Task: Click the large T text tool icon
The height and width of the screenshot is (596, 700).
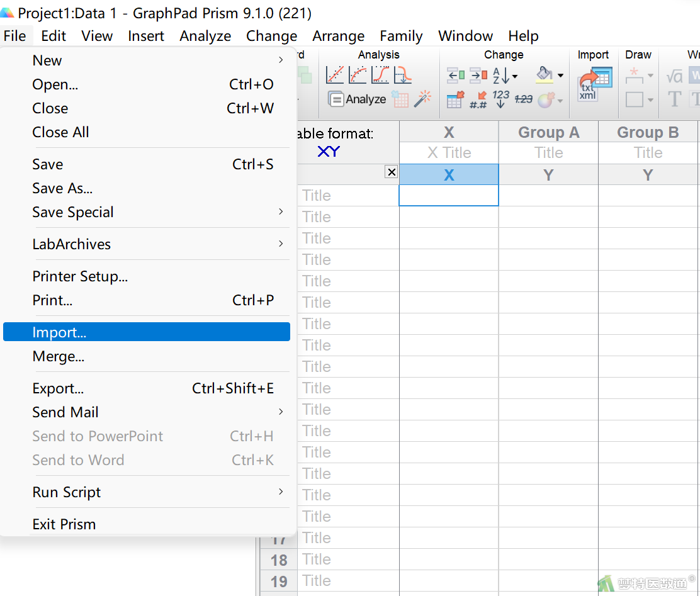Action: click(675, 99)
